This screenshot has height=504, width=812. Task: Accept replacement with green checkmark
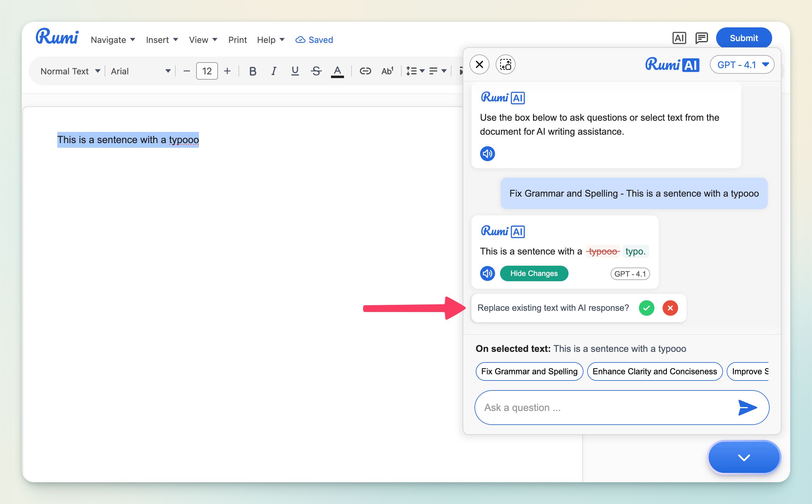tap(646, 308)
